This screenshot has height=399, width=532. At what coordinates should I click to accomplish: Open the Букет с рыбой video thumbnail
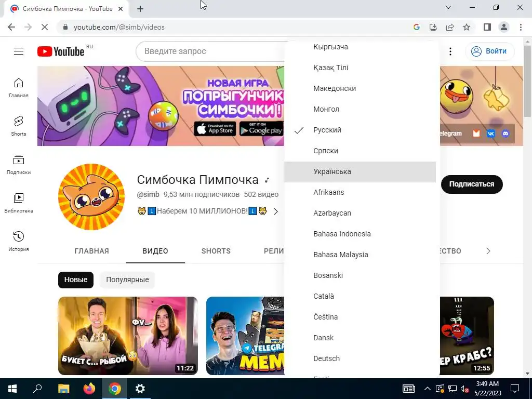128,336
